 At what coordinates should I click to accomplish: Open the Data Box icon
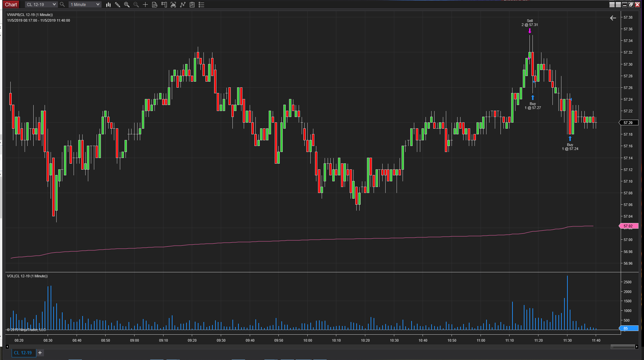(x=155, y=5)
